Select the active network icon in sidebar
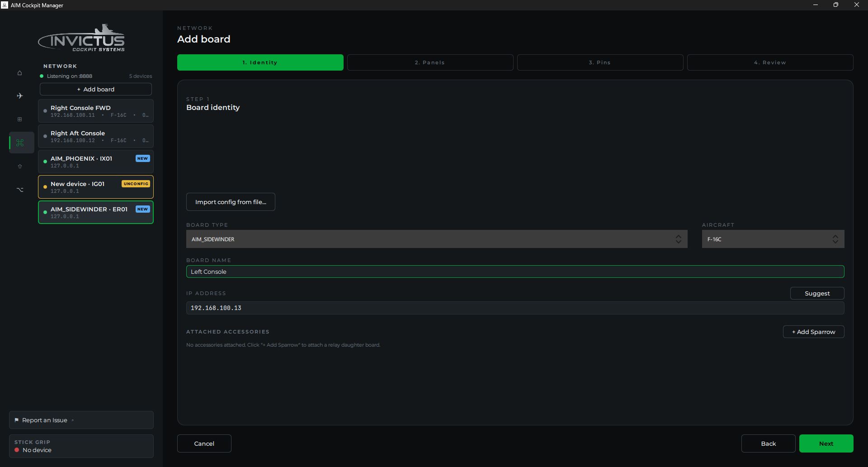Viewport: 868px width, 467px height. click(x=20, y=143)
